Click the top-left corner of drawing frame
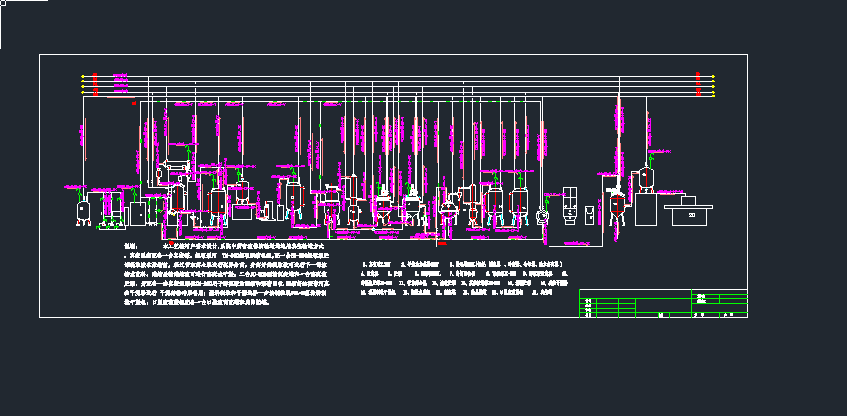 coord(40,54)
